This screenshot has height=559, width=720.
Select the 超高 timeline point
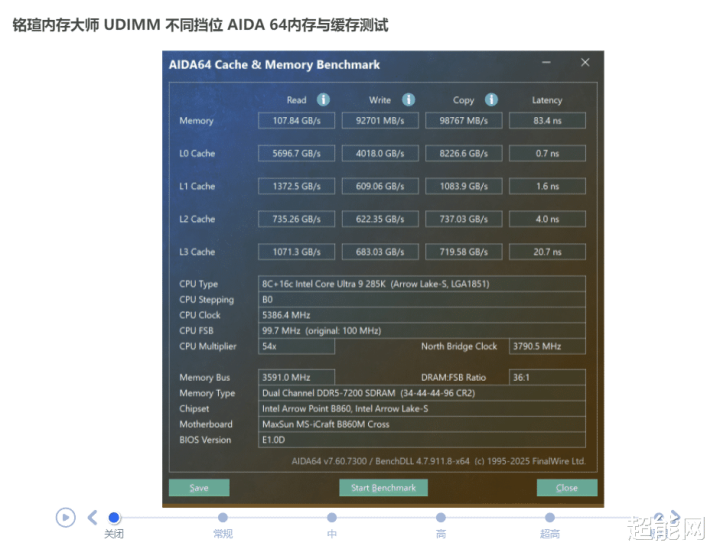pyautogui.click(x=550, y=518)
